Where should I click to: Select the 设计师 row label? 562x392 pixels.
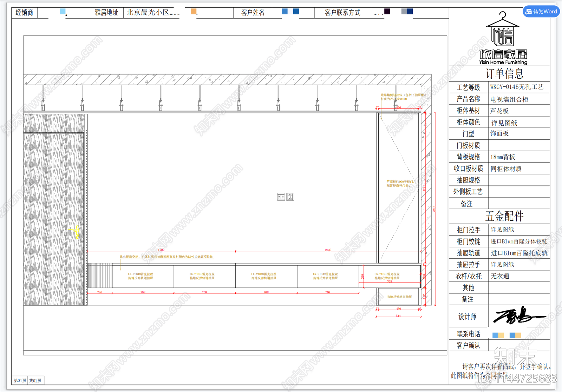coord(467,317)
